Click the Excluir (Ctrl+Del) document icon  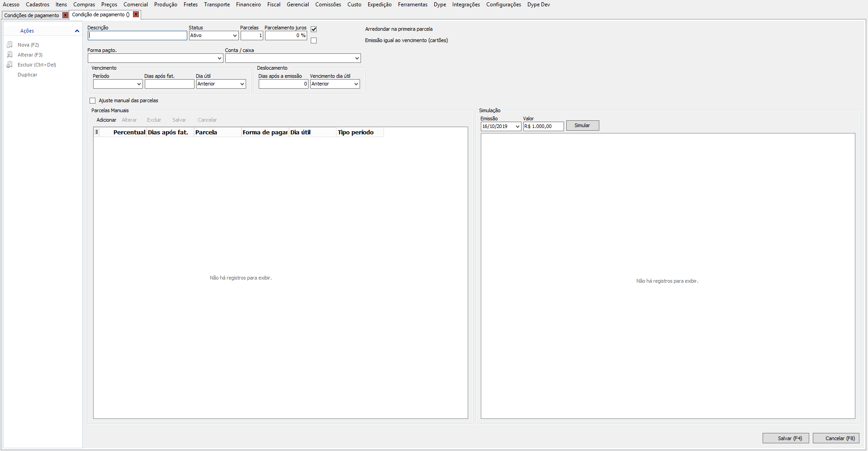9,65
